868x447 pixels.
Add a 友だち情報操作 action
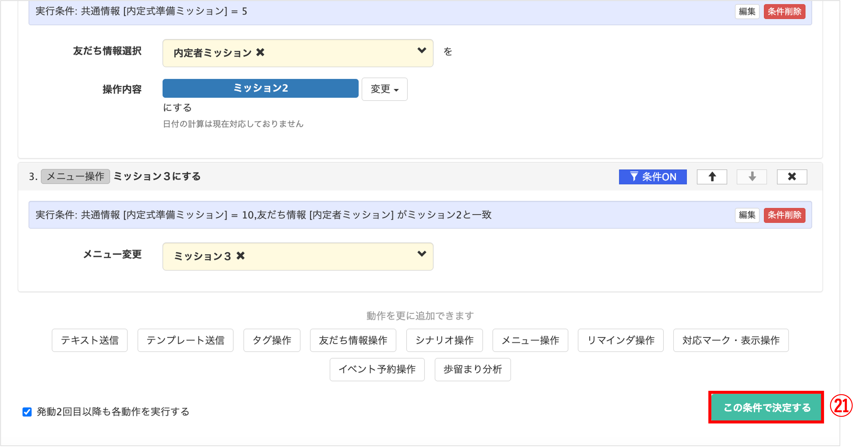(x=353, y=340)
